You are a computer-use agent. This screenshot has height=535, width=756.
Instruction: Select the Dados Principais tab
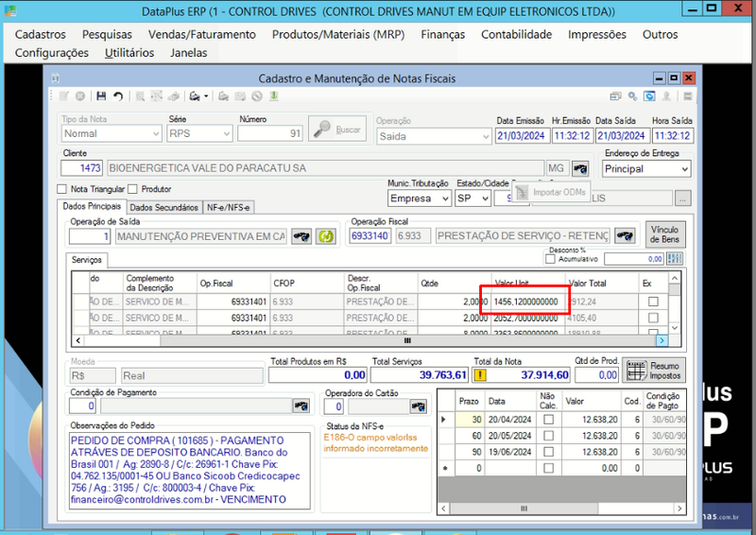click(92, 206)
